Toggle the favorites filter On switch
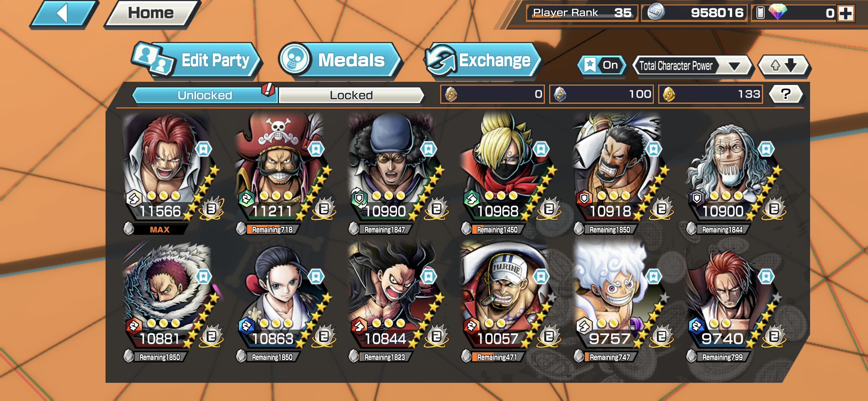Screen dimensions: 868x401 (602, 65)
